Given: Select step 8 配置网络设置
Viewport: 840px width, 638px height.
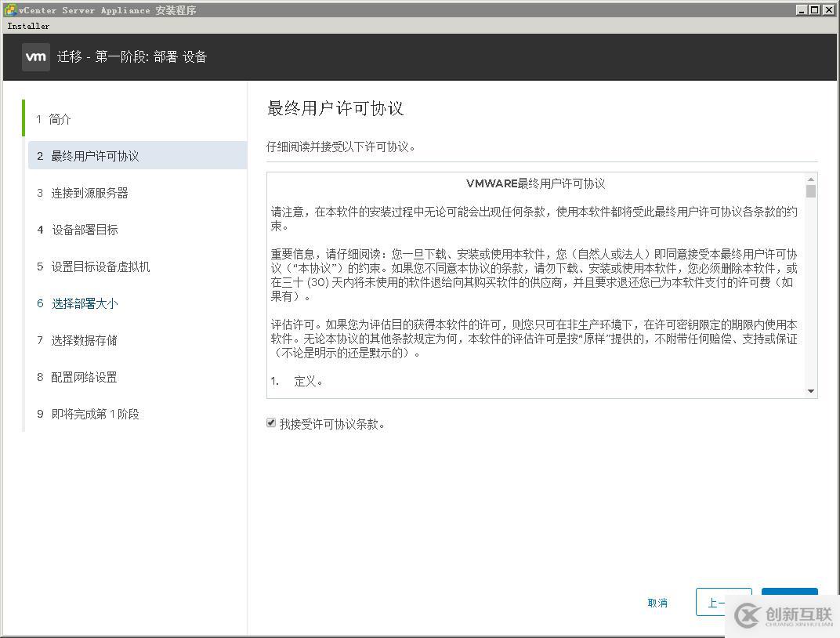Looking at the screenshot, I should (77, 377).
